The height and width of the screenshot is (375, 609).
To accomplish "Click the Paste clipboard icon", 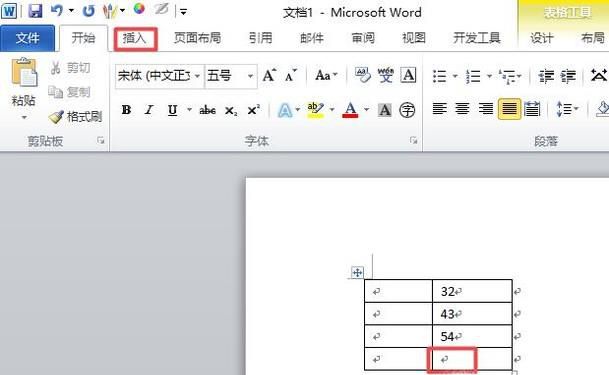I will click(24, 72).
